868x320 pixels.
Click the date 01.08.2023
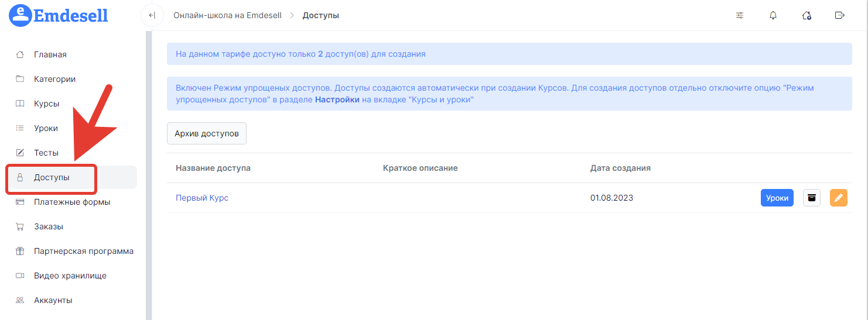[x=611, y=198]
